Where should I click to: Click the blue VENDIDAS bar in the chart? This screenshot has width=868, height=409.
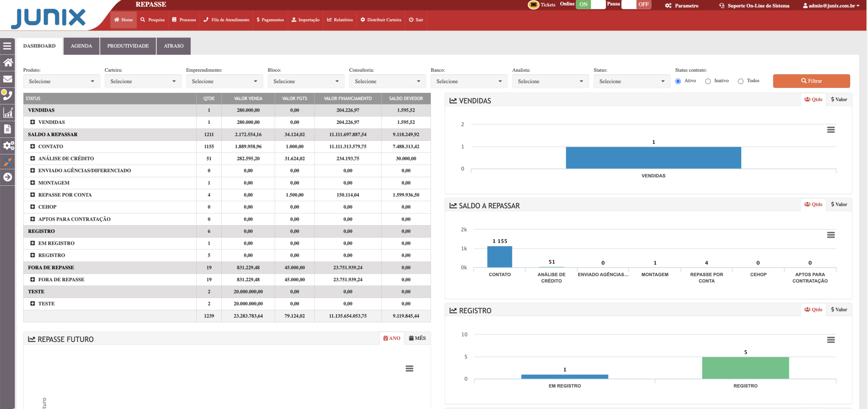tap(653, 158)
